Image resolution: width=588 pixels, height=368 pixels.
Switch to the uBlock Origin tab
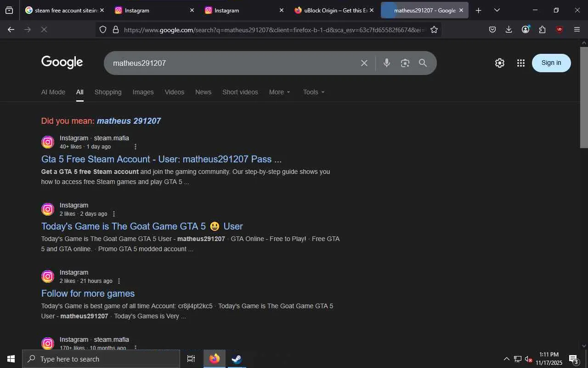click(334, 10)
